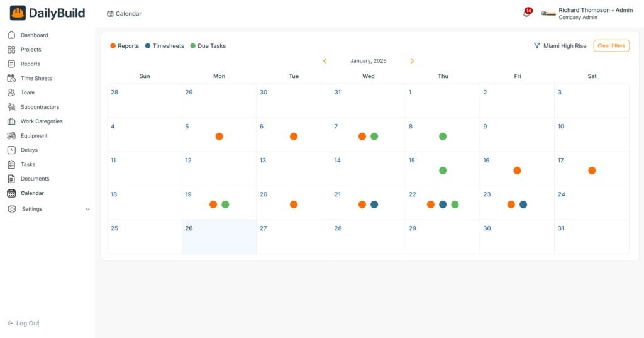Toggle the Reports legend filter

pos(125,46)
